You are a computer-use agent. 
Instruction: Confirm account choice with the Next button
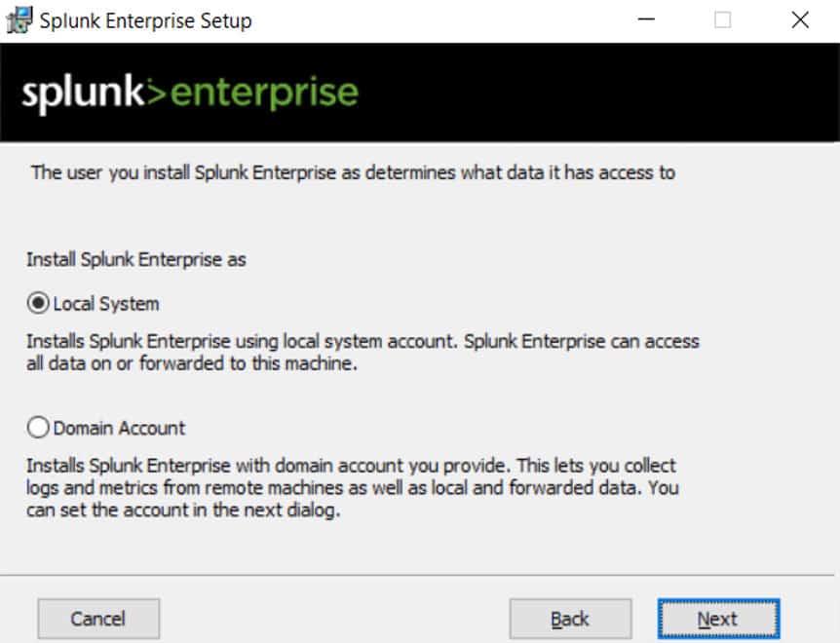click(717, 618)
